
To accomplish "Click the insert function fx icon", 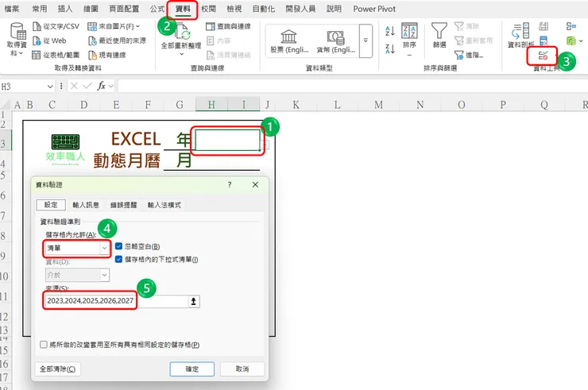I will click(x=101, y=87).
